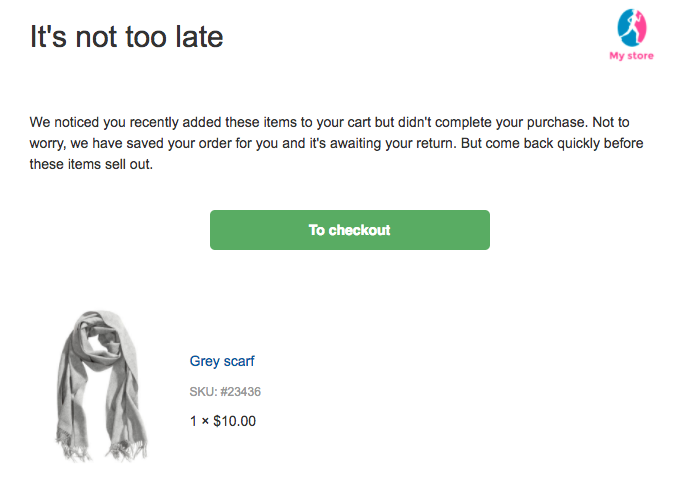Click the My store runner logo
Image resolution: width=674 pixels, height=490 pixels.
(631, 28)
